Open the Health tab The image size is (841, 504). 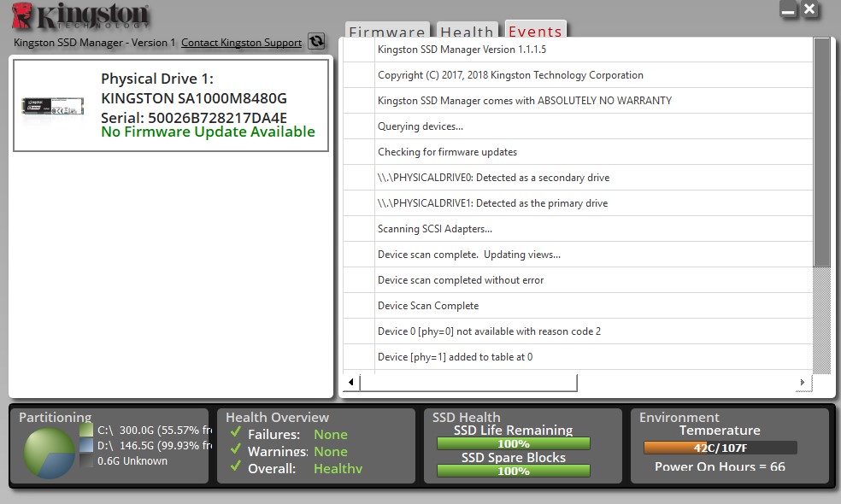pos(467,31)
